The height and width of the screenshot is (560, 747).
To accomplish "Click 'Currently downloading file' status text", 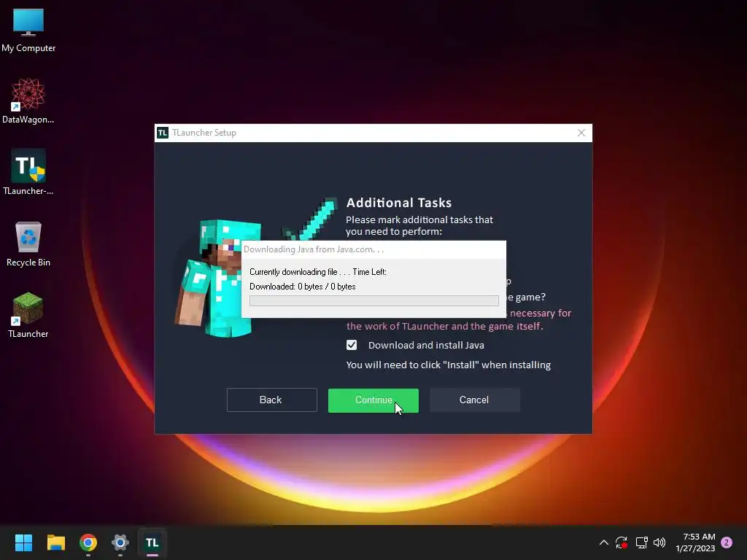I will (x=318, y=272).
